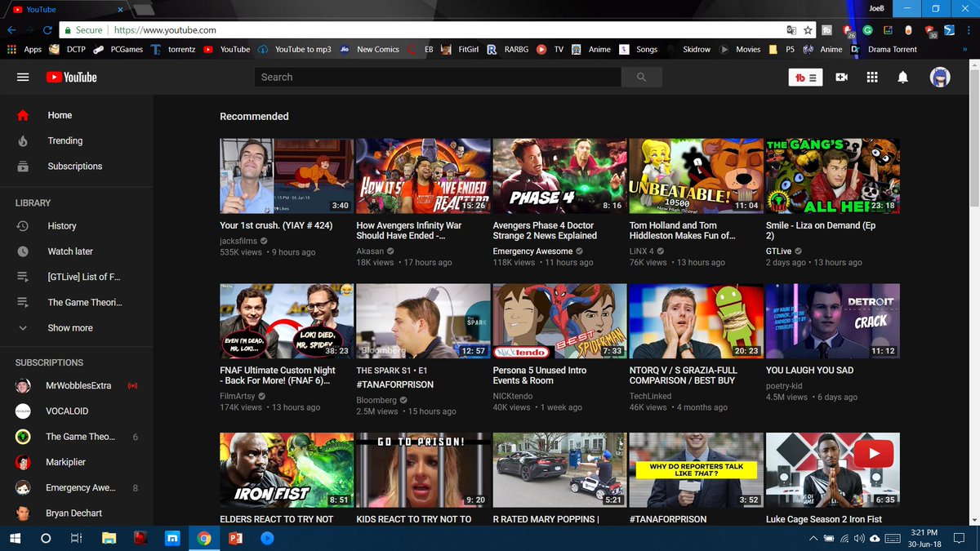980x551 pixels.
Task: Open How Avengers Infinity War Should Have Ended thumbnail
Action: pos(423,176)
